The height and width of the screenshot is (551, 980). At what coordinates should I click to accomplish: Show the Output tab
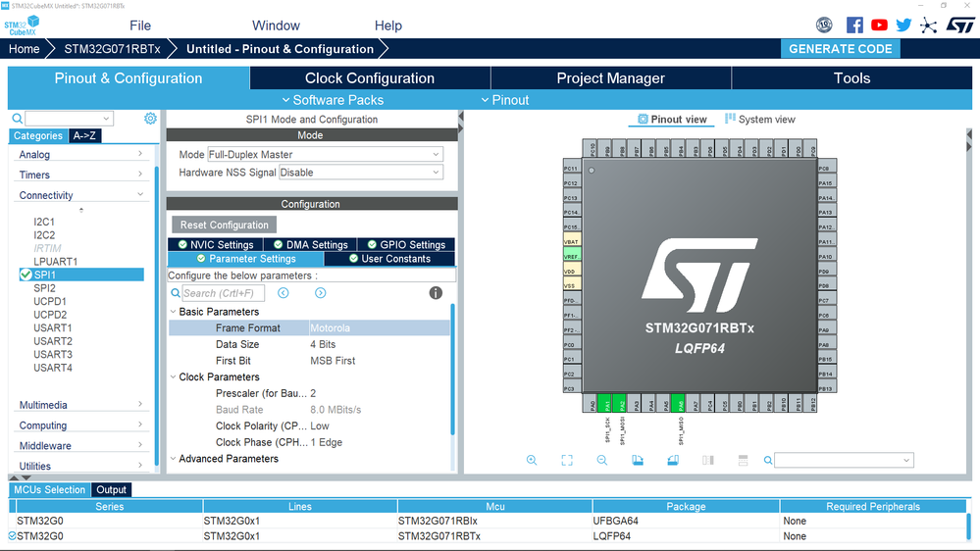click(111, 490)
